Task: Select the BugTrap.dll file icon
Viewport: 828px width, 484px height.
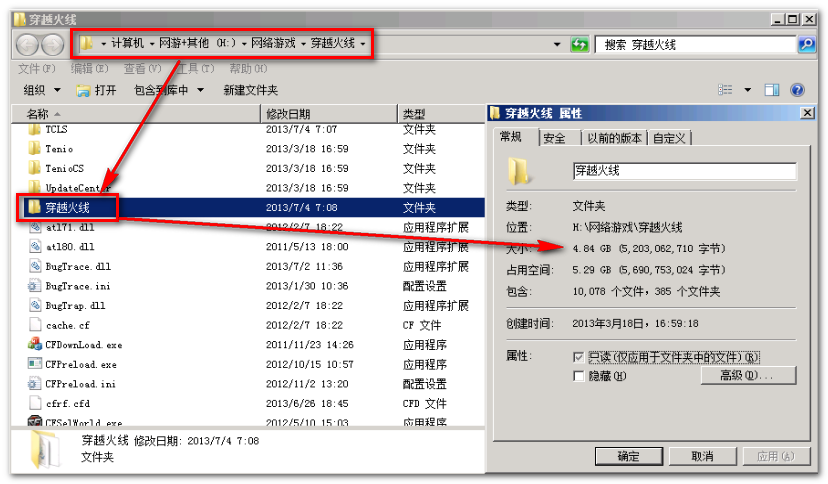Action: [35, 305]
